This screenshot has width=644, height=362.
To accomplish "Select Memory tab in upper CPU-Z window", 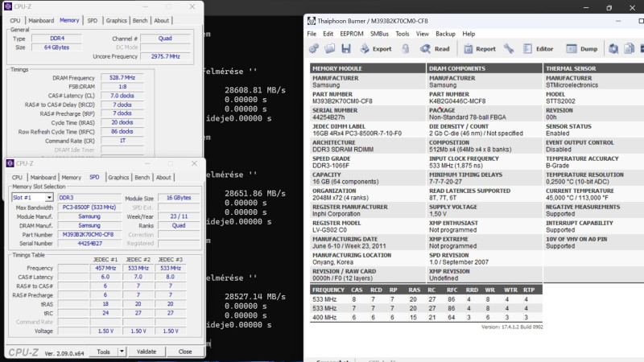I will pyautogui.click(x=69, y=20).
